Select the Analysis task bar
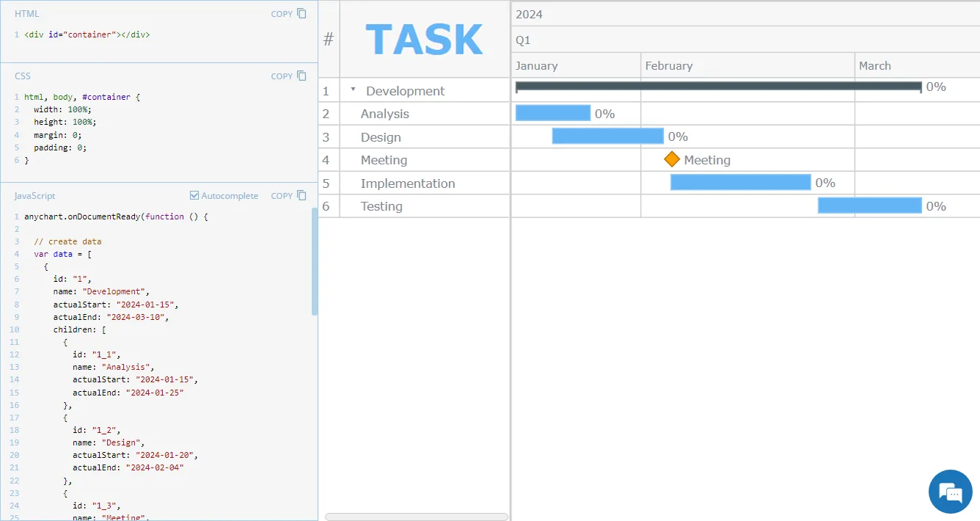Screen dimensions: 980x521 click(553, 113)
